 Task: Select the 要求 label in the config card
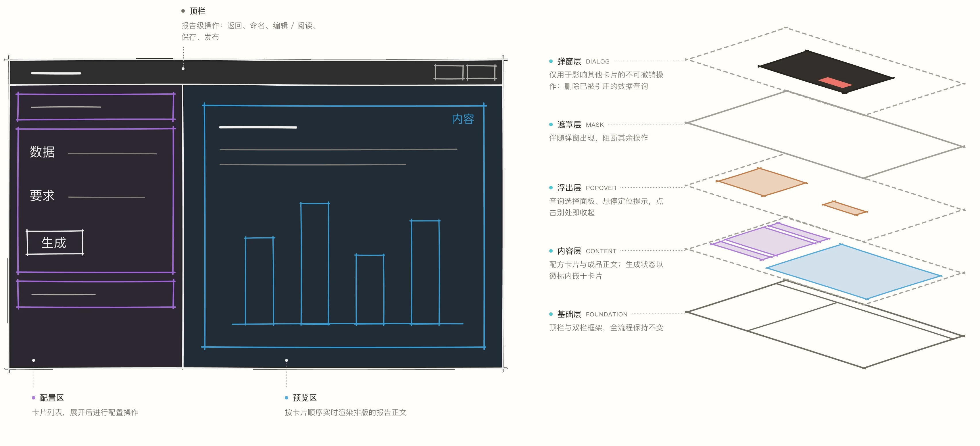tap(42, 196)
